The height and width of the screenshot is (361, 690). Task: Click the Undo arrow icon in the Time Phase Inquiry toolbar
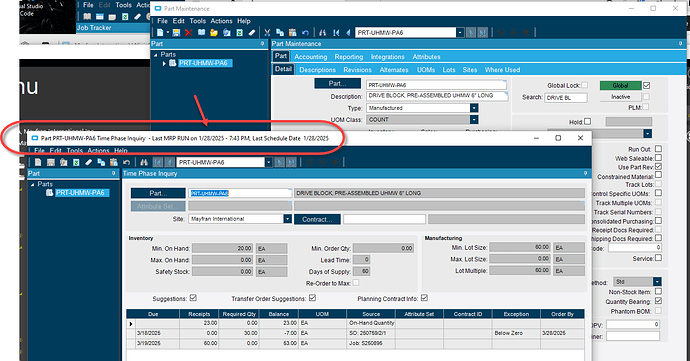click(x=127, y=162)
